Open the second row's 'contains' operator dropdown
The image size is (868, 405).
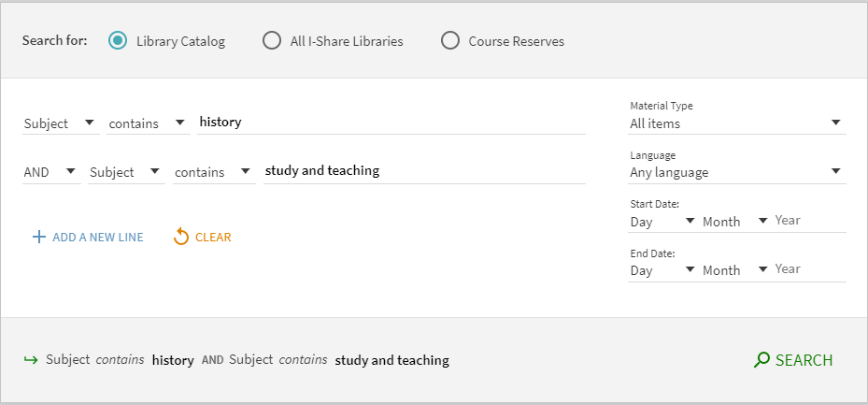(x=213, y=172)
